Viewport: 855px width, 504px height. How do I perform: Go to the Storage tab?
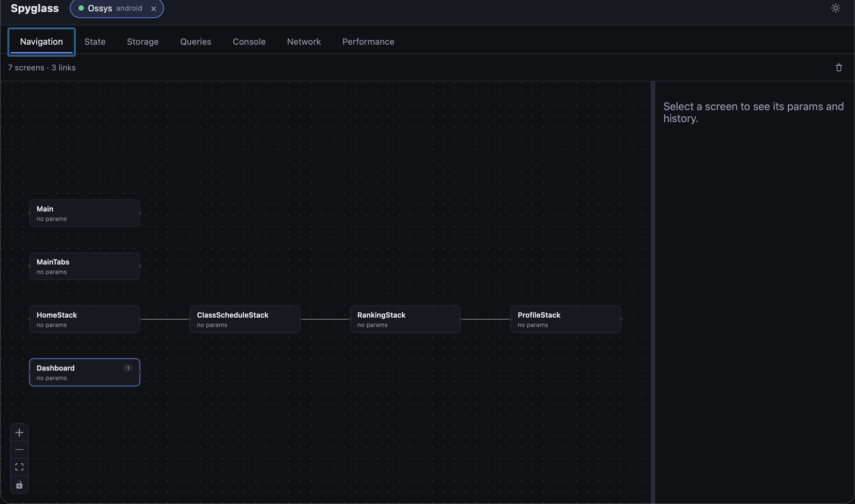coord(143,42)
